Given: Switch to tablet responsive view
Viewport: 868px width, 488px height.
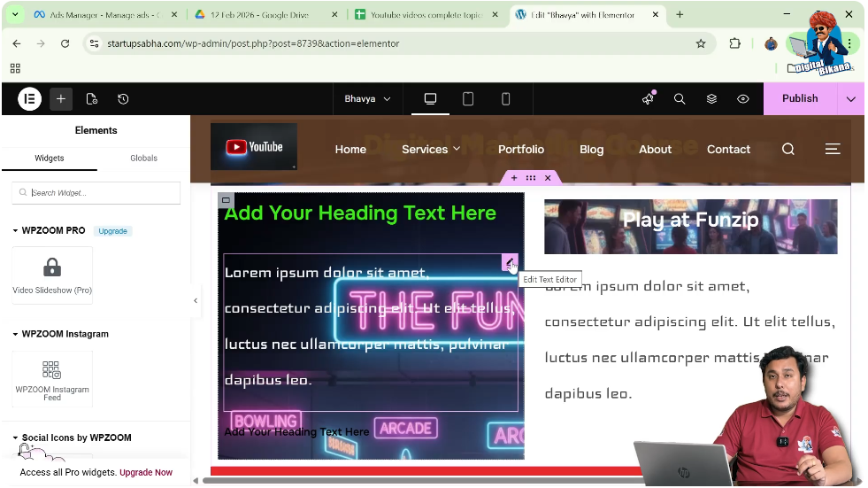Looking at the screenshot, I should point(468,99).
